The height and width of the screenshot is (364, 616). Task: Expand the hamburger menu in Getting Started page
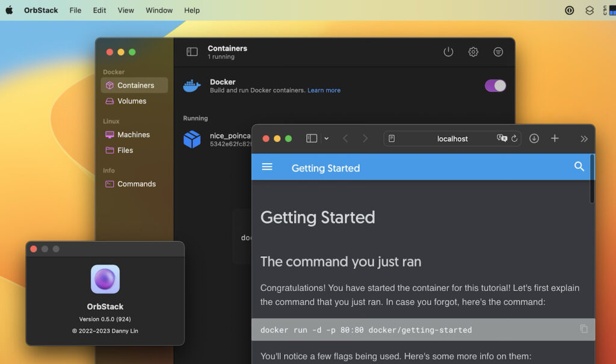(x=267, y=167)
